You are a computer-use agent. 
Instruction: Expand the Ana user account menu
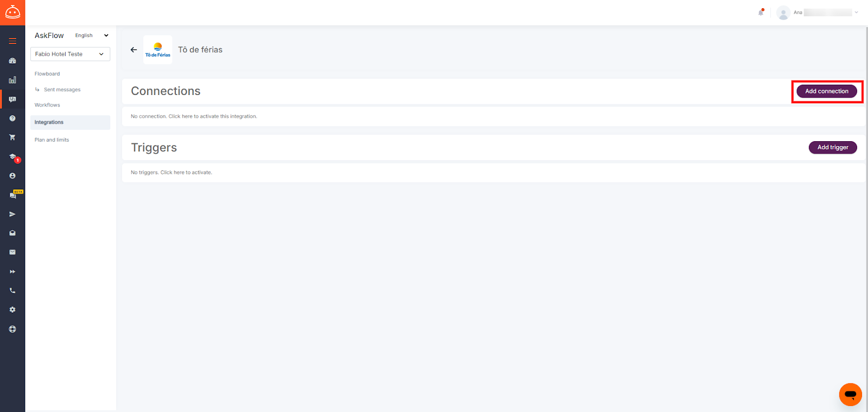(818, 12)
